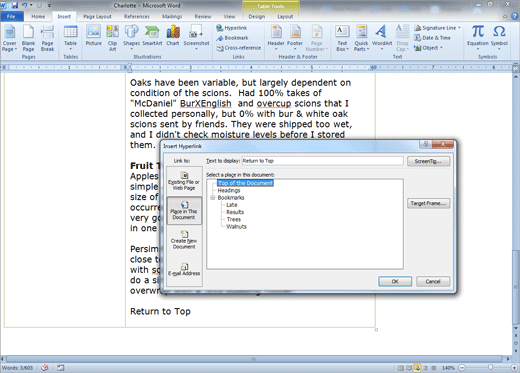Click the 140% zoom level
This screenshot has height=373, width=520.
(448, 368)
